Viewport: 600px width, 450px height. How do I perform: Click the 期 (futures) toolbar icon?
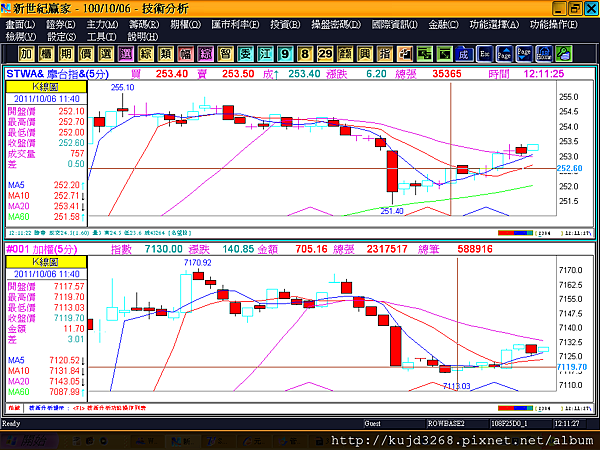[66, 54]
